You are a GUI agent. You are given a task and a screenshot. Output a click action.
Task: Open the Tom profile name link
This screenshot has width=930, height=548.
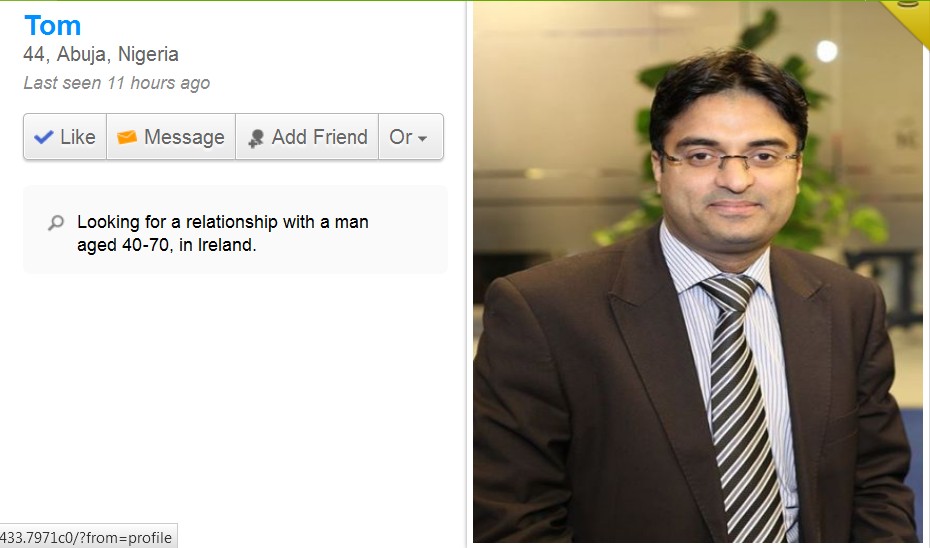coord(52,26)
